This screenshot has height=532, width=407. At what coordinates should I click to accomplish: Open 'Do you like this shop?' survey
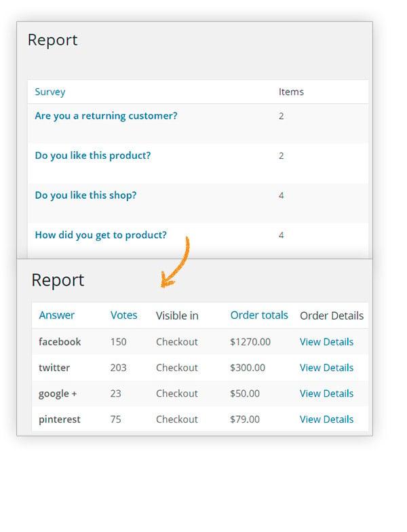point(85,195)
